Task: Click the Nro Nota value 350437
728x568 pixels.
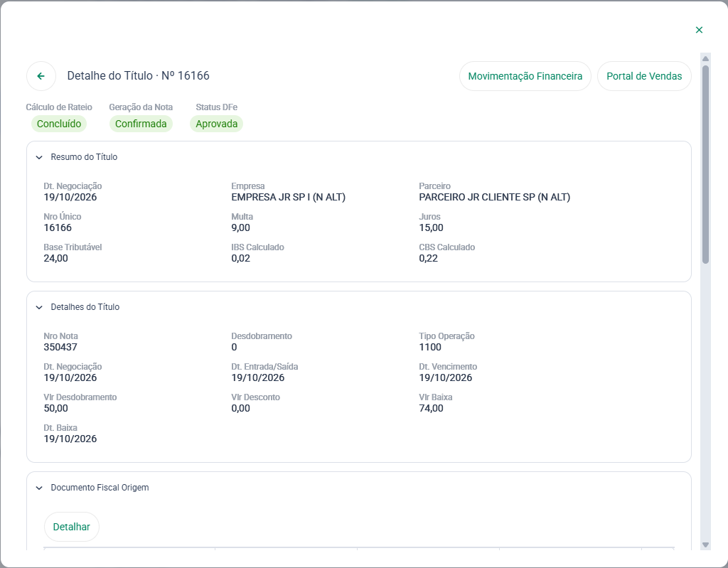Action: [60, 347]
